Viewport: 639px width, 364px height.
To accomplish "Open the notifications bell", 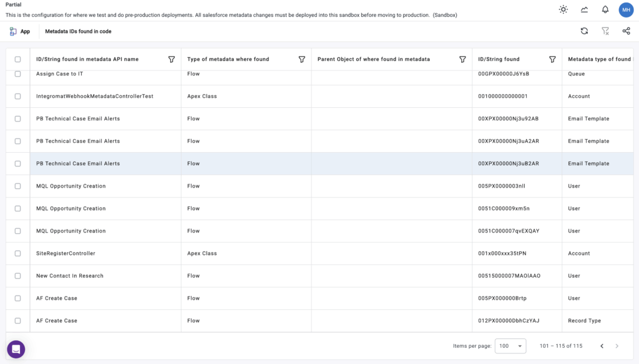I will point(605,9).
